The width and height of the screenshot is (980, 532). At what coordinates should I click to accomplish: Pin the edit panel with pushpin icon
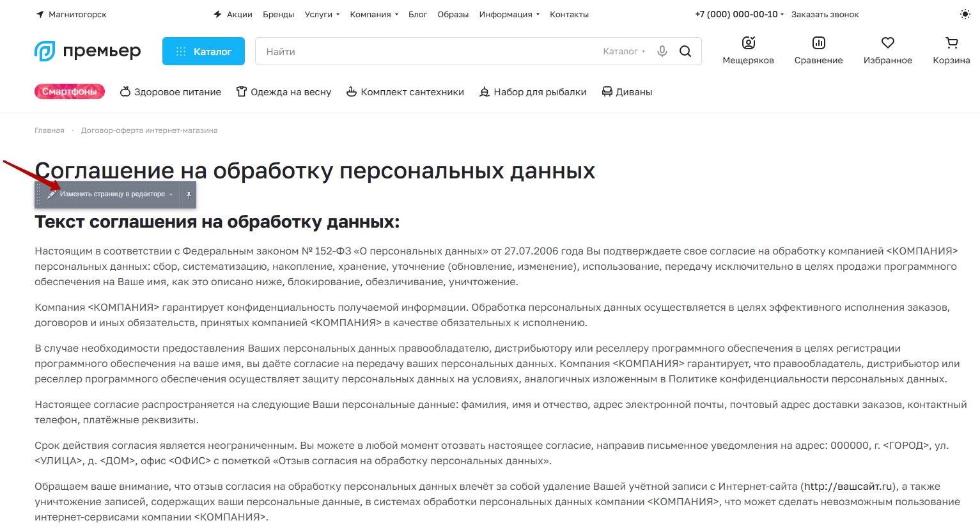189,195
